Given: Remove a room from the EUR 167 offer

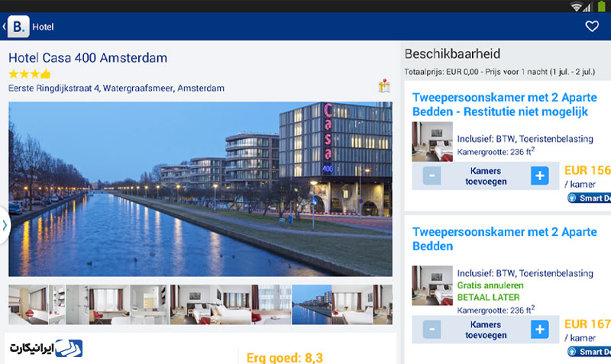Looking at the screenshot, I should [432, 330].
